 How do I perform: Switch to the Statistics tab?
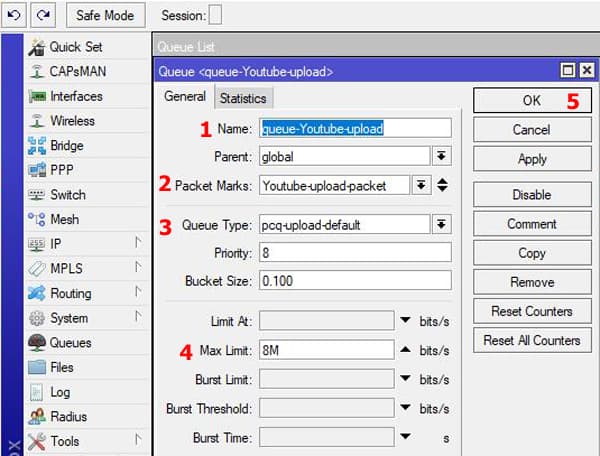coord(243,98)
